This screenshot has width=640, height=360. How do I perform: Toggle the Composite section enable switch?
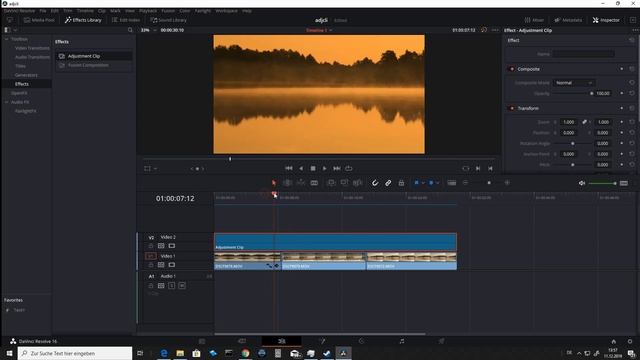pos(512,69)
